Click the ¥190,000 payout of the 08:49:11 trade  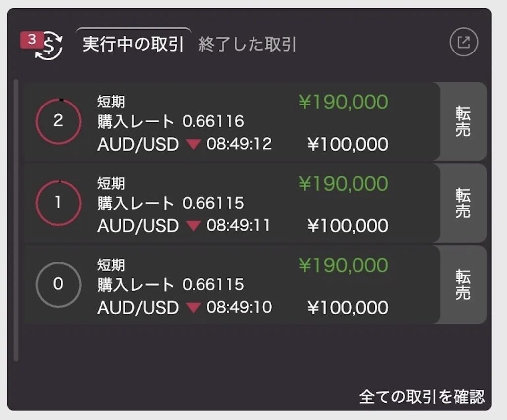(x=343, y=184)
